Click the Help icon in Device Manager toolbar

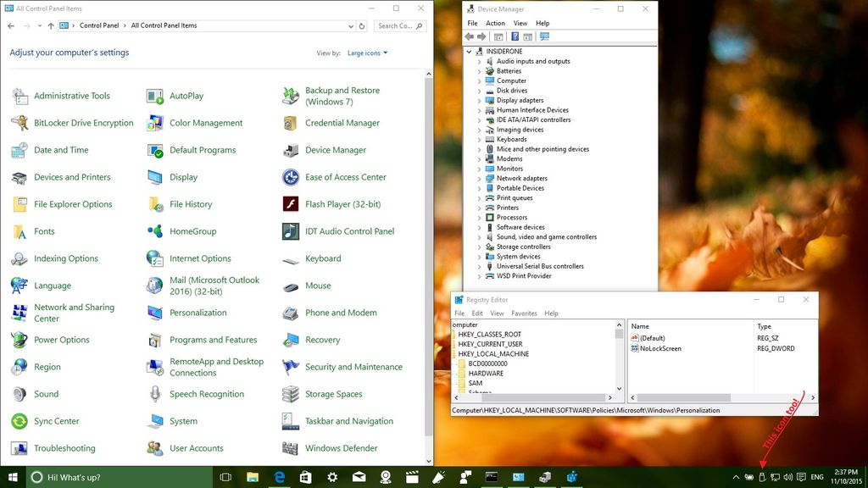pyautogui.click(x=515, y=36)
